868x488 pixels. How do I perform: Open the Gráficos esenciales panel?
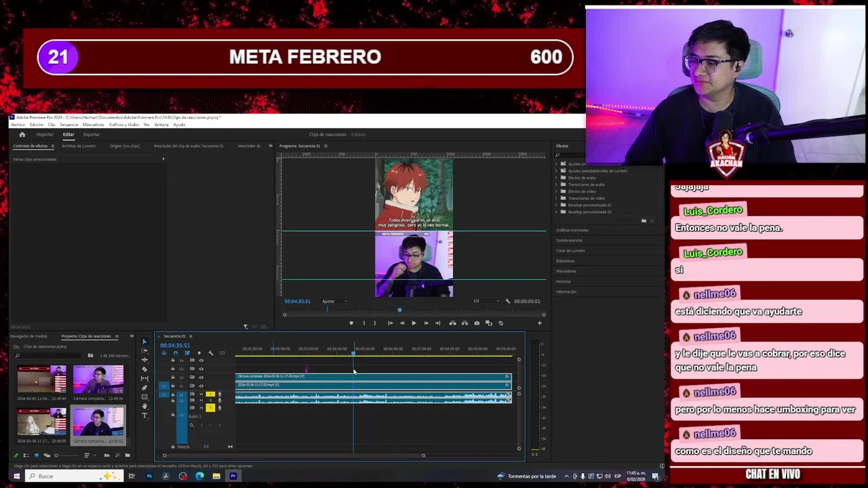(572, 230)
